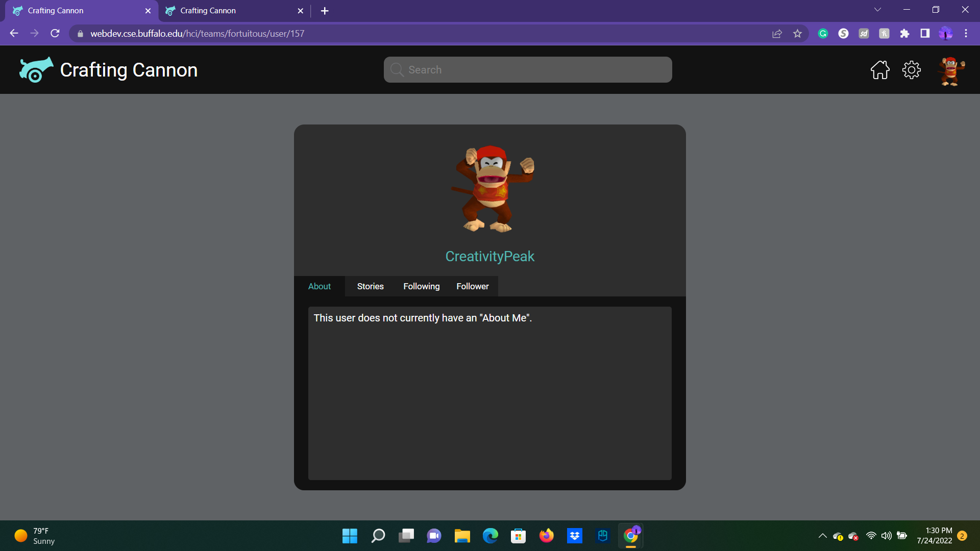Launch Firefox from taskbar

[547, 536]
